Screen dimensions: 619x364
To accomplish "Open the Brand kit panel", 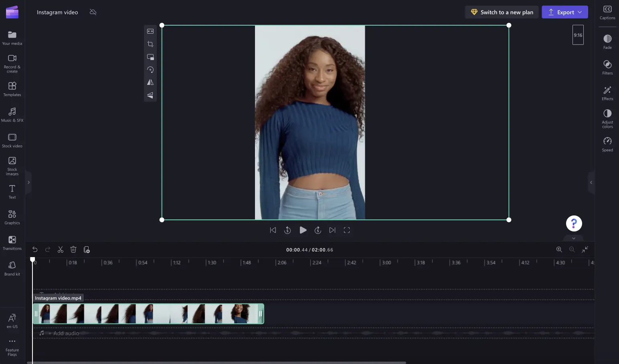I will [x=12, y=269].
